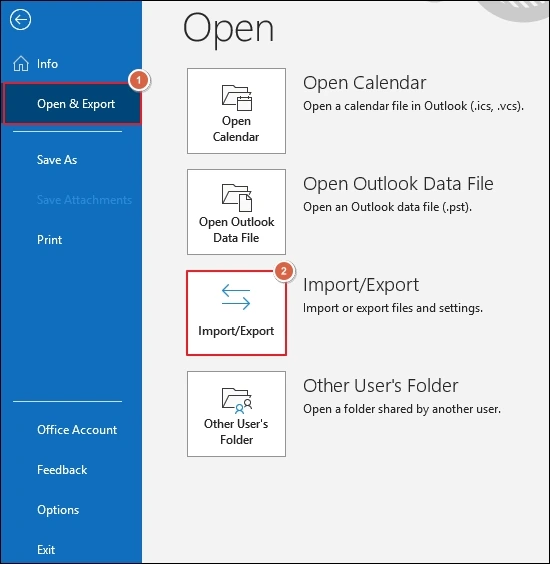550x564 pixels.
Task: Select Open & Export in sidebar
Action: [72, 104]
